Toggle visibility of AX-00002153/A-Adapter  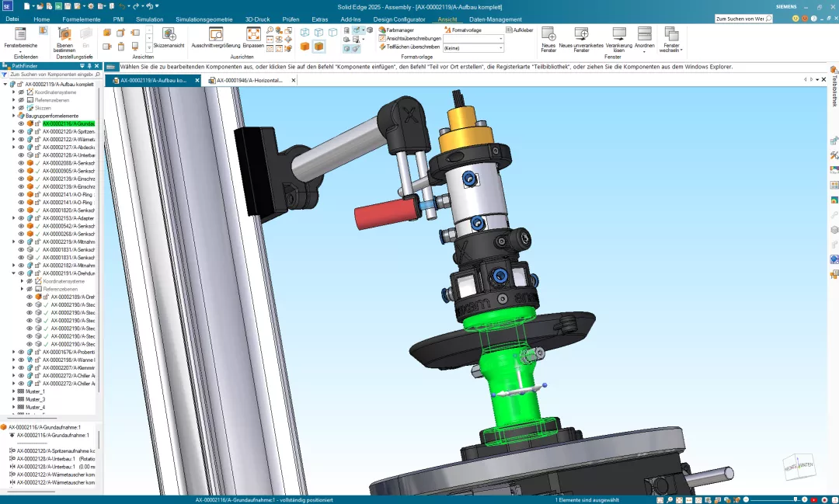[x=22, y=218]
